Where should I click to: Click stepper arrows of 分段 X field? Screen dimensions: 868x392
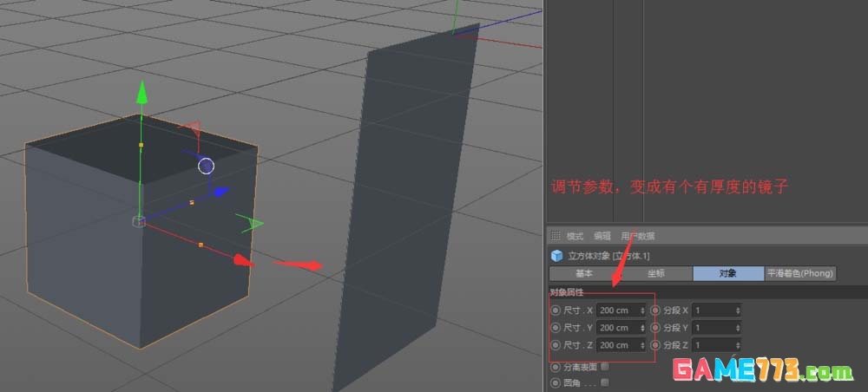tap(738, 310)
